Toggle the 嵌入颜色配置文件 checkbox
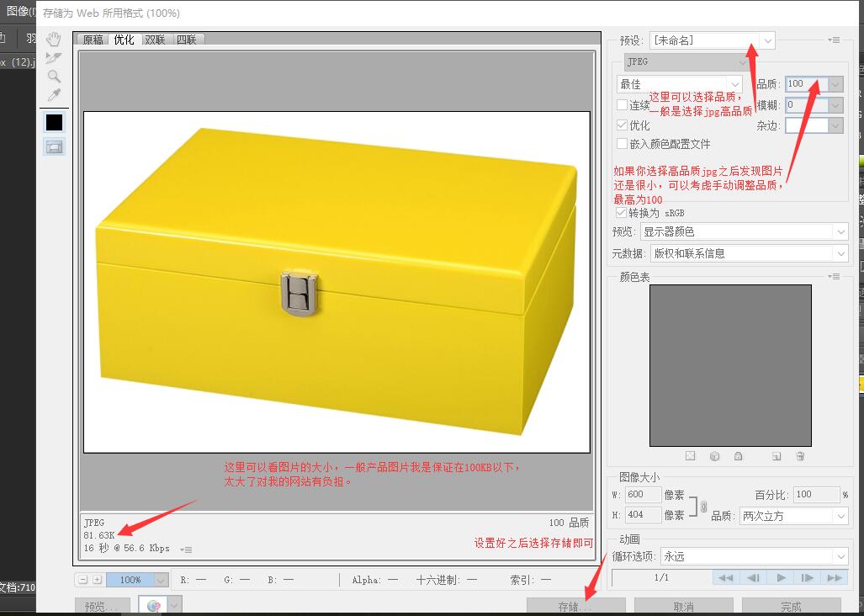 (623, 144)
